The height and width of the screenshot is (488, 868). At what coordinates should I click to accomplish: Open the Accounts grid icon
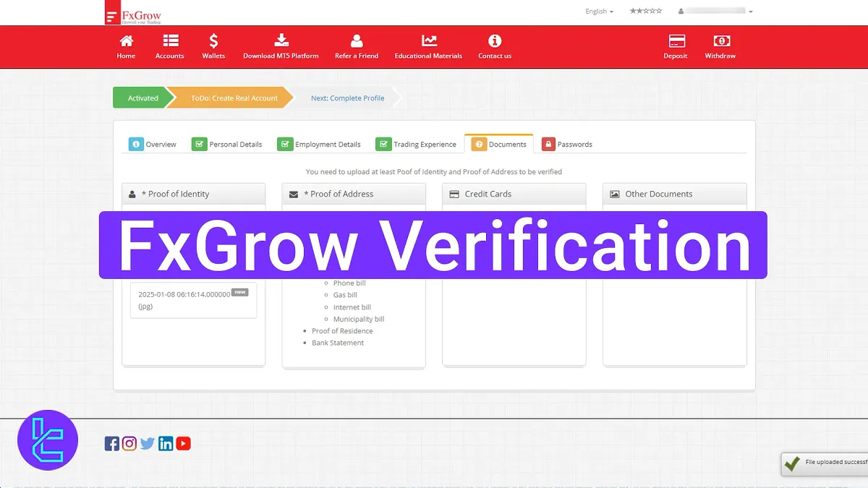[169, 41]
